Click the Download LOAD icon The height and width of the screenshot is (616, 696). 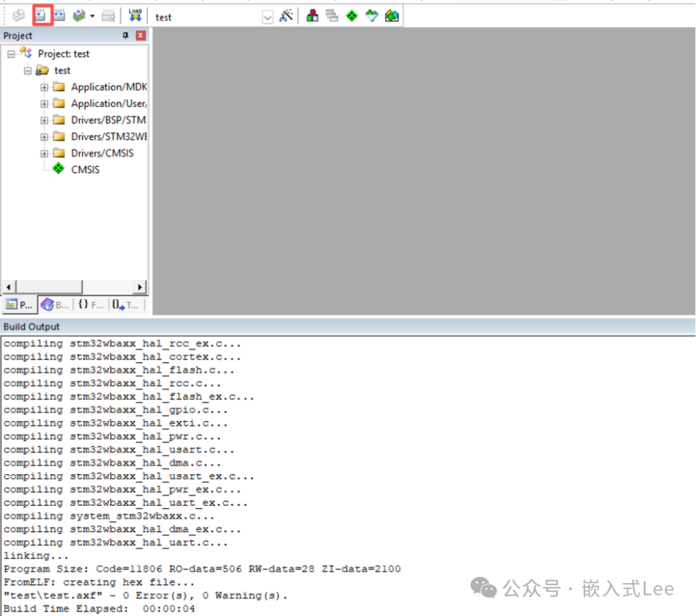click(x=135, y=16)
